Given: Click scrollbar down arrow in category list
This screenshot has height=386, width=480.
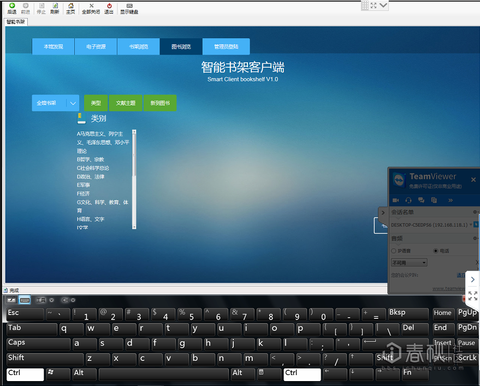Looking at the screenshot, I should point(134,227).
